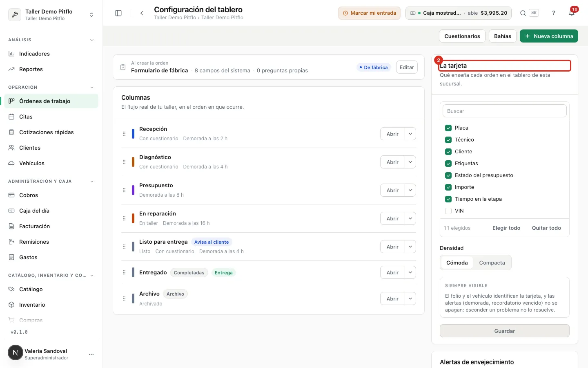Go back with the left arrow
This screenshot has height=368, width=588.
click(x=142, y=13)
